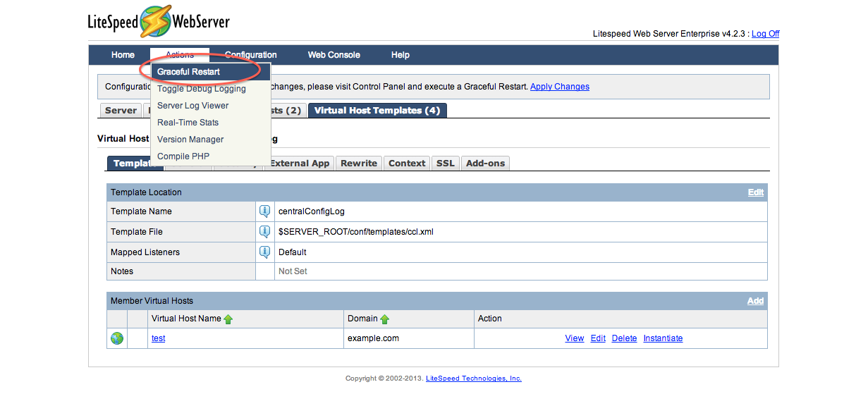
Task: Click the example.com domain cell
Action: (x=373, y=338)
